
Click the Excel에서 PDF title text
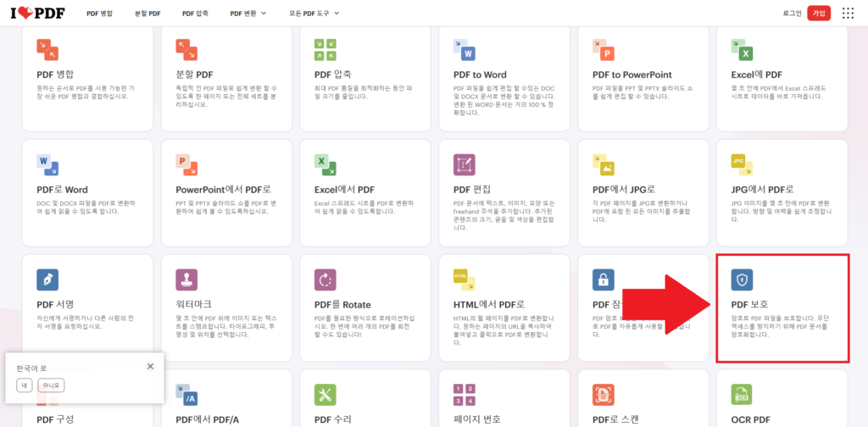346,190
